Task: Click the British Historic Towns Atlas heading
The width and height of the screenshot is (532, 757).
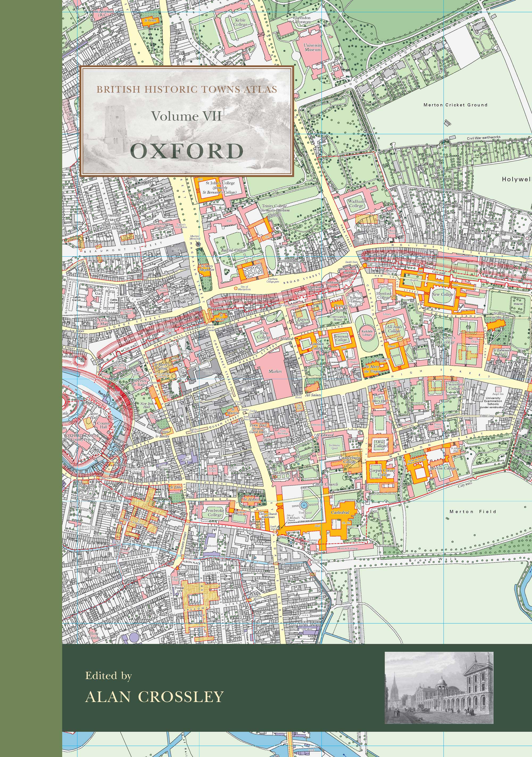Action: coord(186,89)
